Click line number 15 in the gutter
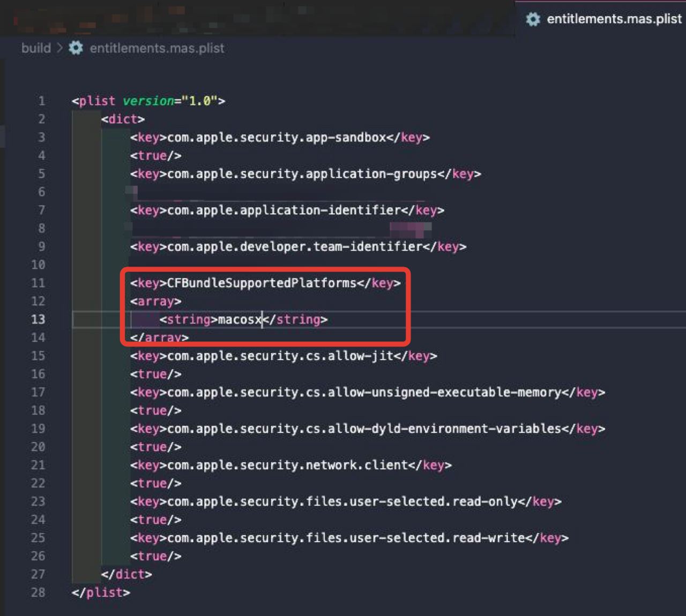 pyautogui.click(x=38, y=356)
